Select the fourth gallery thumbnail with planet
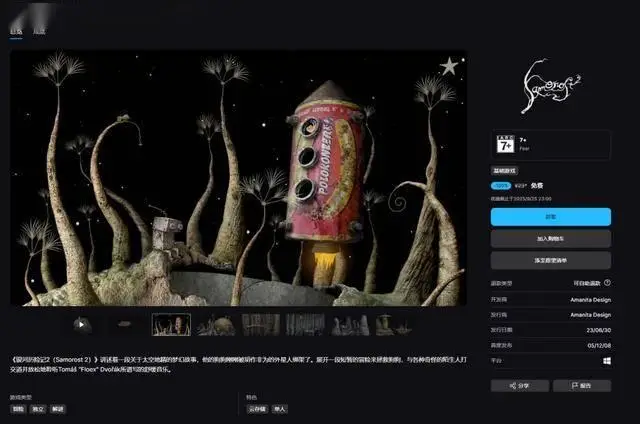The width and height of the screenshot is (640, 424). pyautogui.click(x=216, y=325)
